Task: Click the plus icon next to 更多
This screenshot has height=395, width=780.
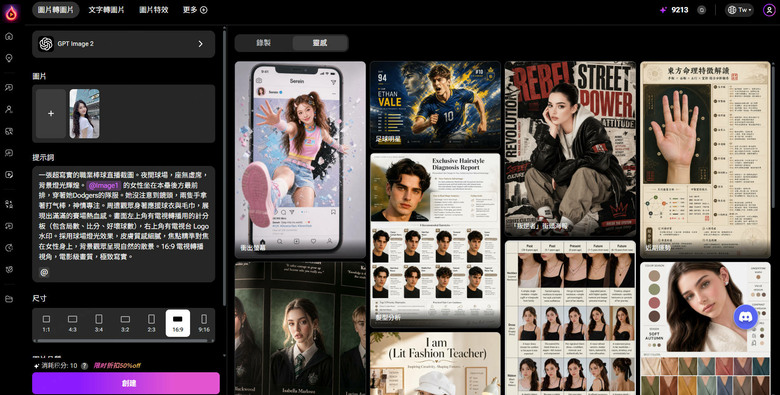Action: click(203, 10)
